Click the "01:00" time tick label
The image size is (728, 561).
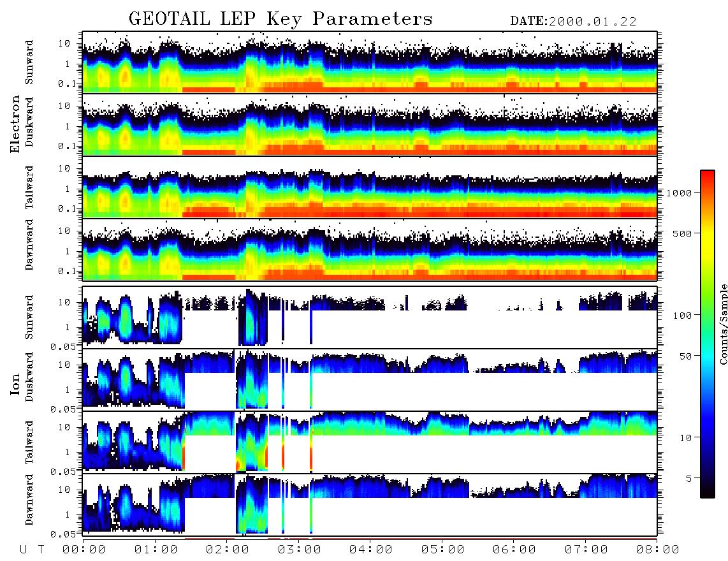tap(156, 550)
